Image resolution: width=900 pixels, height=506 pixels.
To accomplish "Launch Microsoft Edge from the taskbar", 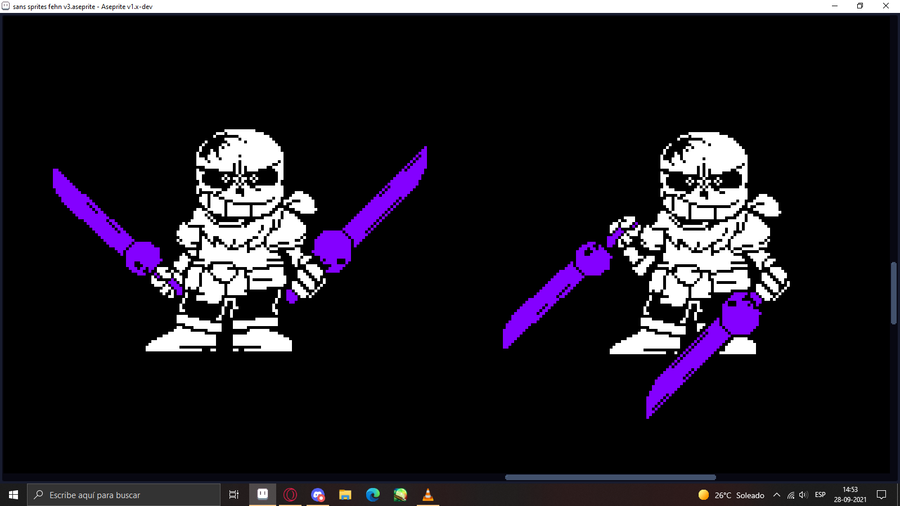I will tap(373, 495).
